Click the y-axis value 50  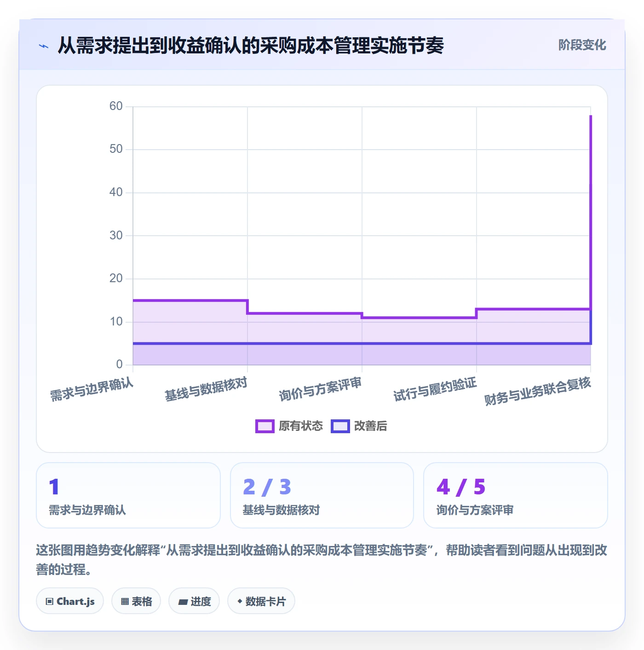click(116, 149)
